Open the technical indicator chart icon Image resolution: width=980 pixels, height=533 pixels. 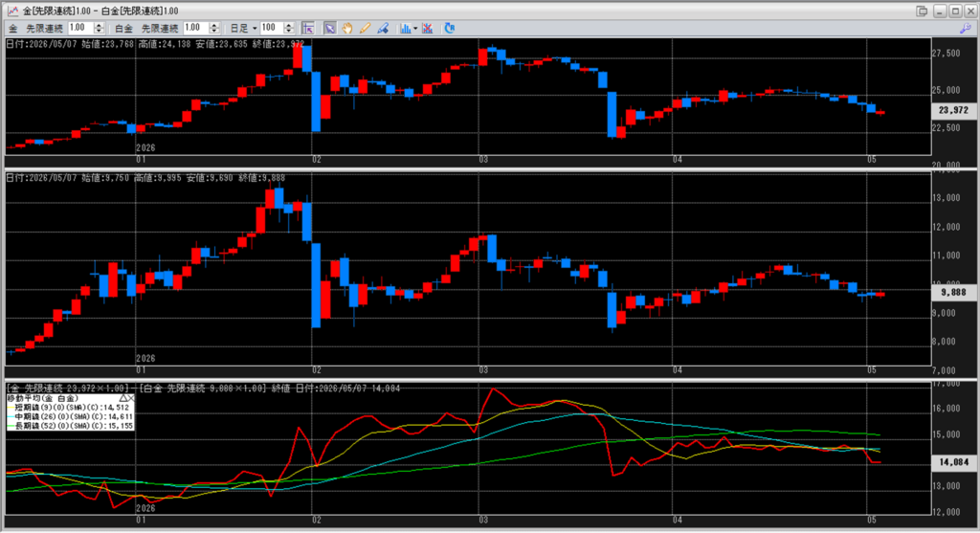(406, 28)
